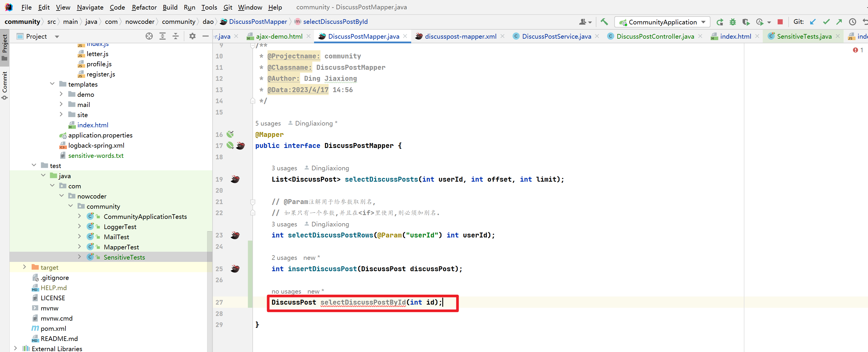Click MyBatis bird gutter icon on line 17
Image resolution: width=868 pixels, height=352 pixels.
click(240, 146)
